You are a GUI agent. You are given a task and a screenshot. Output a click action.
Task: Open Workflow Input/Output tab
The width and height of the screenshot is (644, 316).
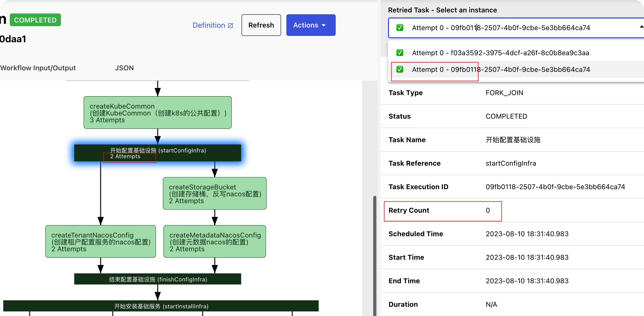38,68
